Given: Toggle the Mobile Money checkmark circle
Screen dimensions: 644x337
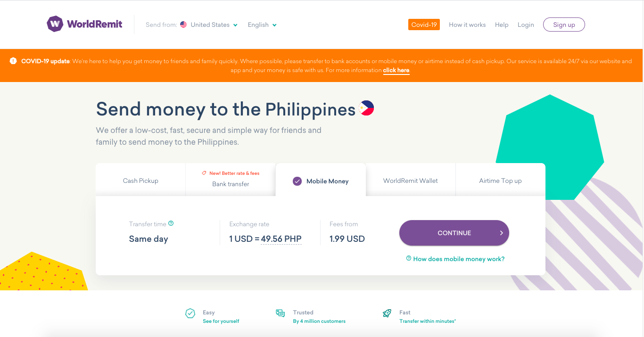Looking at the screenshot, I should (x=297, y=181).
